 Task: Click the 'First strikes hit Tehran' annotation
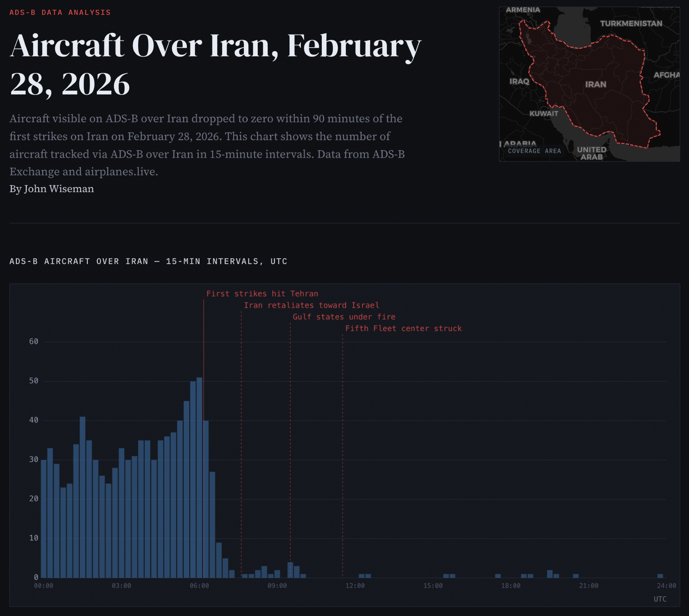[262, 294]
